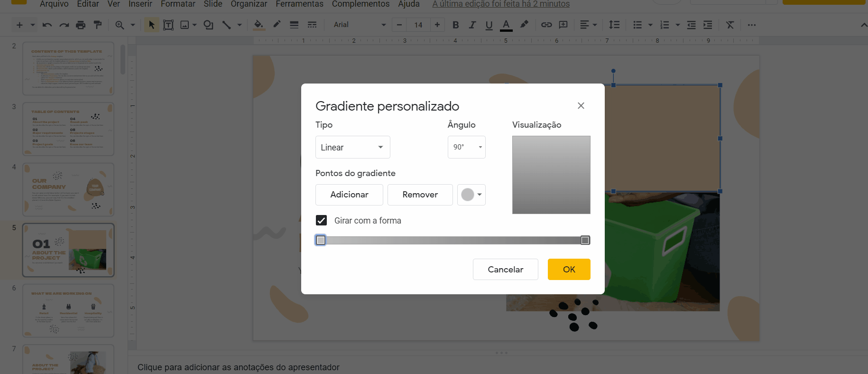
Task: Select slide 6 What We Are Working On thumbnail
Action: tap(68, 310)
